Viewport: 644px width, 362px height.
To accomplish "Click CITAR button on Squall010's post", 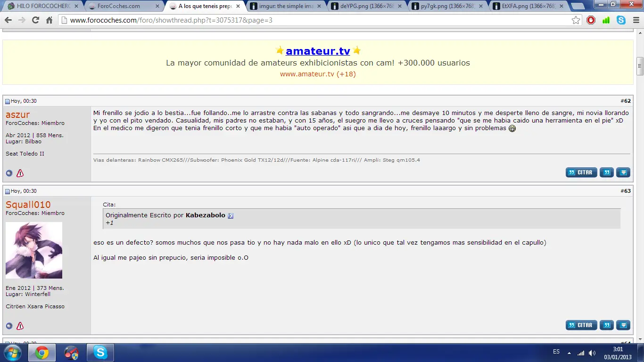I will point(581,325).
